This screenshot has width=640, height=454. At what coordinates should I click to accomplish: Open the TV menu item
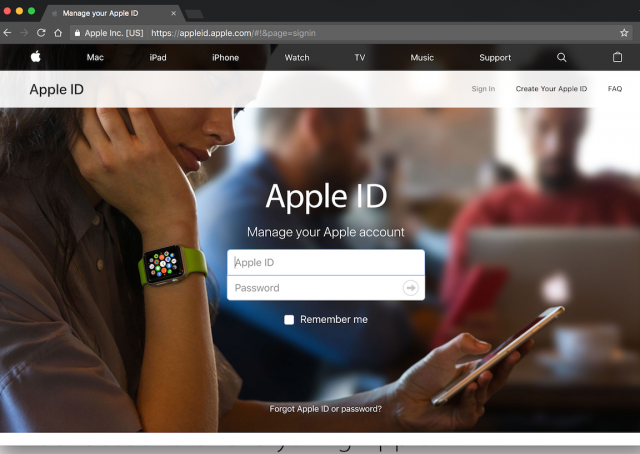(x=360, y=58)
